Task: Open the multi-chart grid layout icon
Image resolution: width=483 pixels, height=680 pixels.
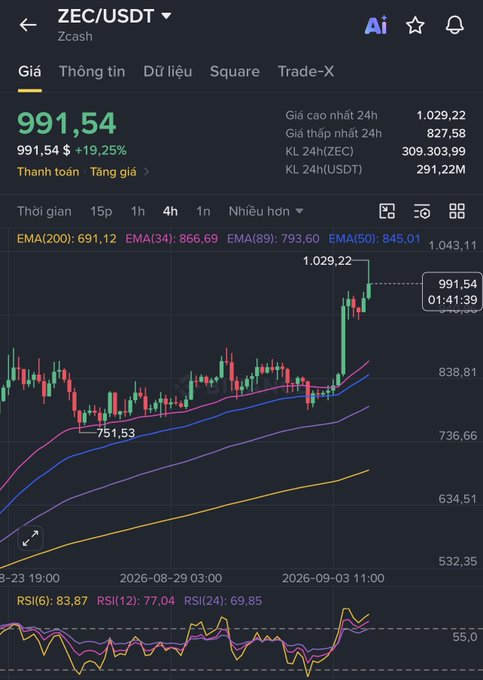Action: pos(457,211)
